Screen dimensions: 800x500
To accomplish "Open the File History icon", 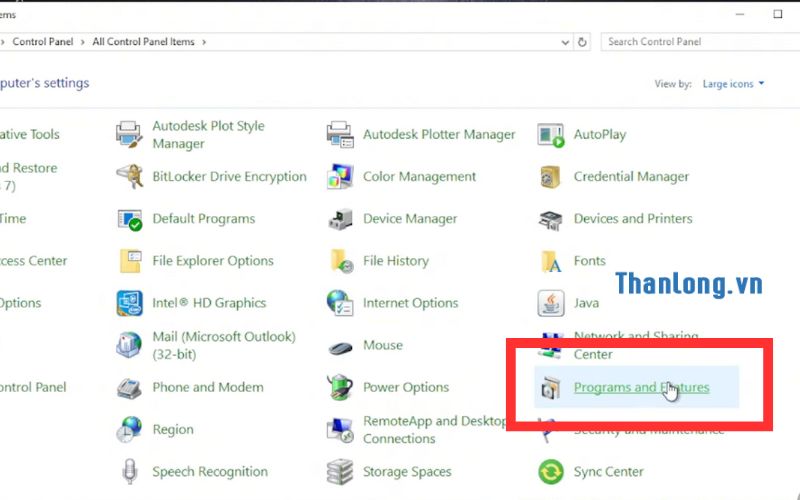I will click(x=341, y=261).
